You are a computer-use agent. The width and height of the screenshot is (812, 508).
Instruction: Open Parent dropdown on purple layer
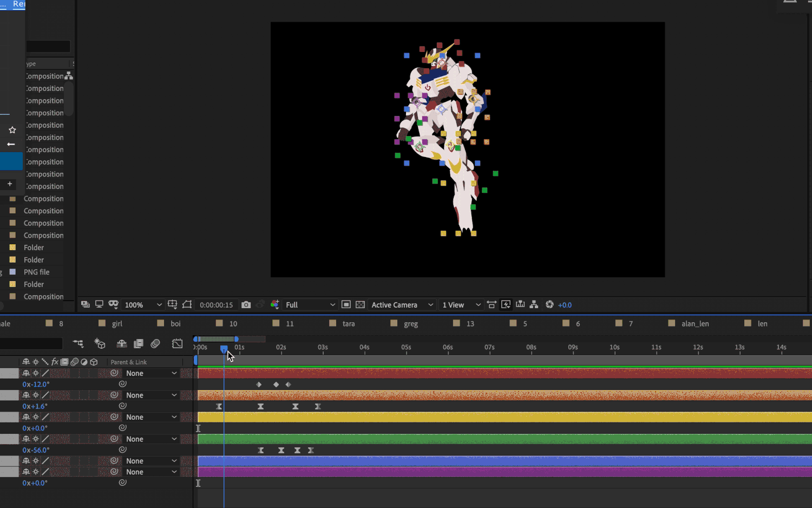point(151,472)
